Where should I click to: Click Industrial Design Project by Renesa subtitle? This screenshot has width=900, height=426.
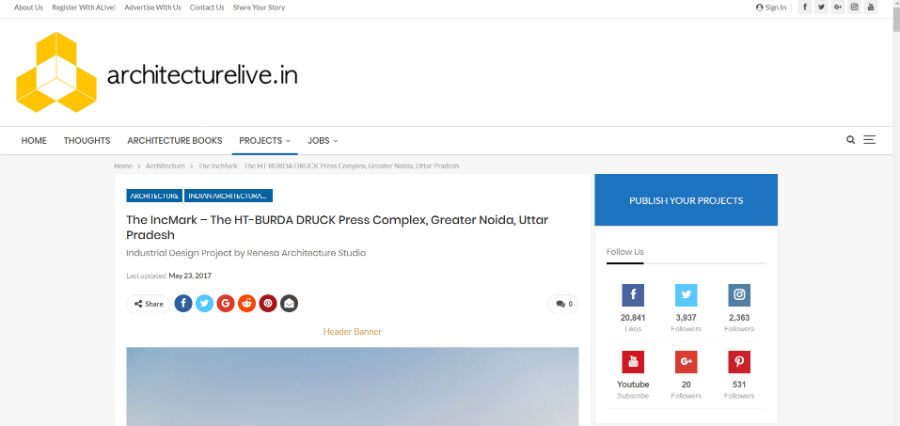tap(246, 253)
